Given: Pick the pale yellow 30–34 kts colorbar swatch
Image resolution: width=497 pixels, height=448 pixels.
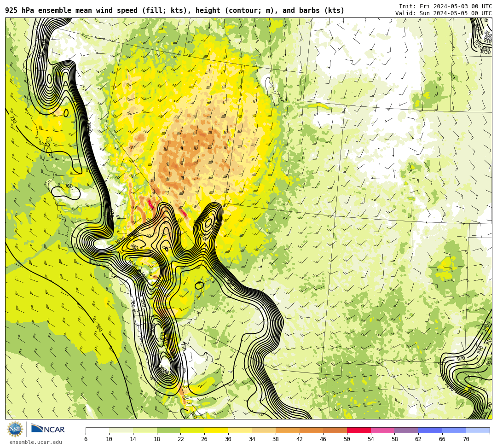Looking at the screenshot, I should pyautogui.click(x=240, y=430).
